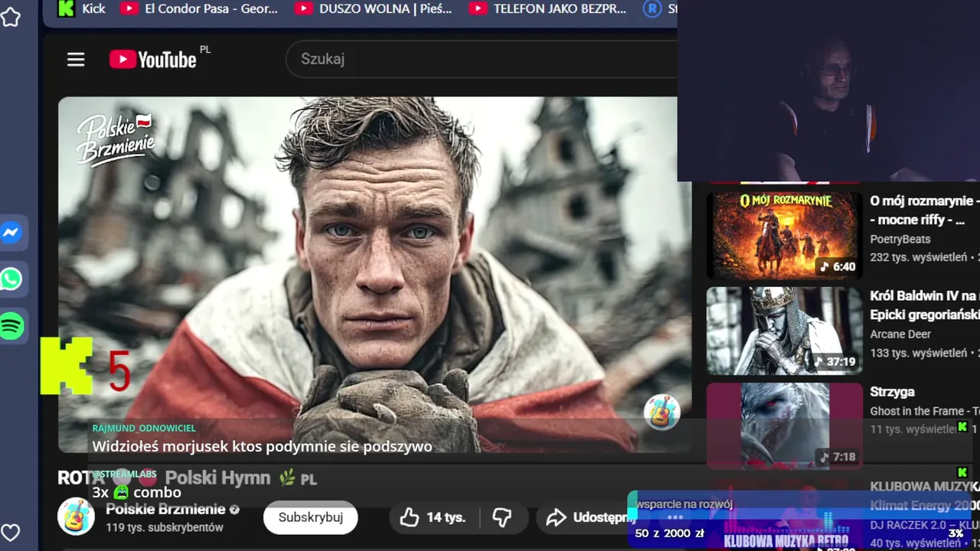Open the Kick bookmark tab
The height and width of the screenshot is (551, 980).
(83, 9)
